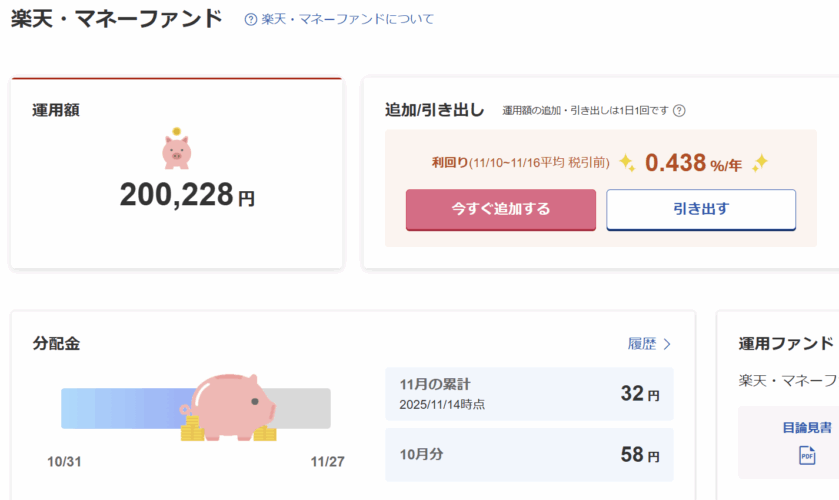Open the 履歴 history link
Image resolution: width=839 pixels, height=500 pixels.
click(642, 344)
